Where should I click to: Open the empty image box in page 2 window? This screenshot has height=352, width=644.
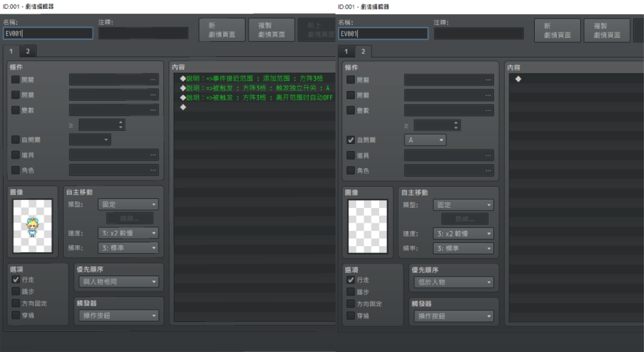tap(367, 226)
